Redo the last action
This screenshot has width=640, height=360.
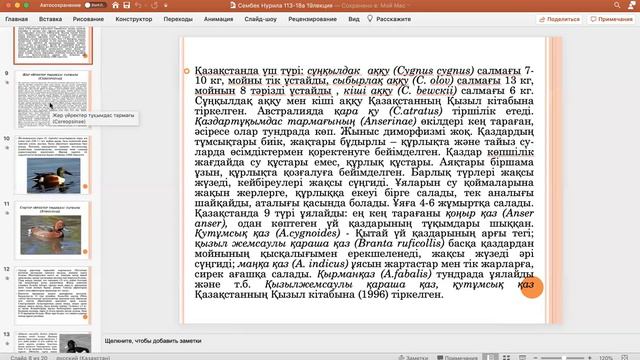coord(154,5)
